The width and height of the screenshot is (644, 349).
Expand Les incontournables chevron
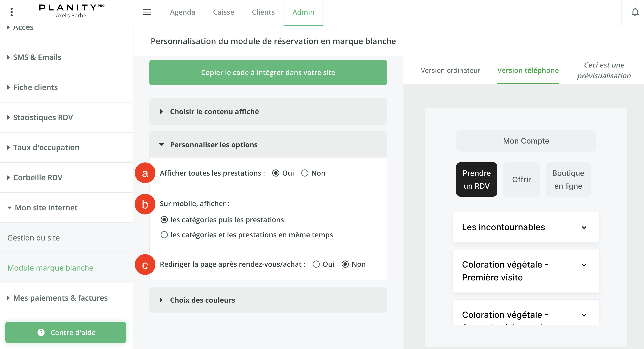pos(584,228)
